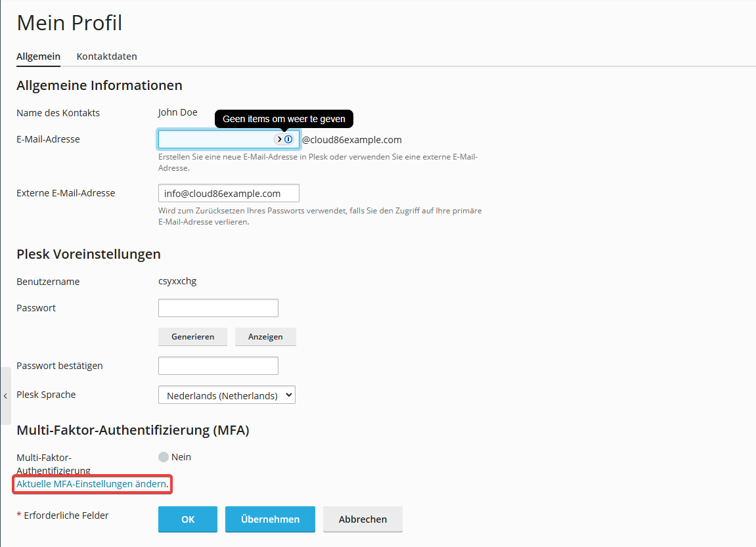Click the Allgemeine Informationen heading

(99, 85)
